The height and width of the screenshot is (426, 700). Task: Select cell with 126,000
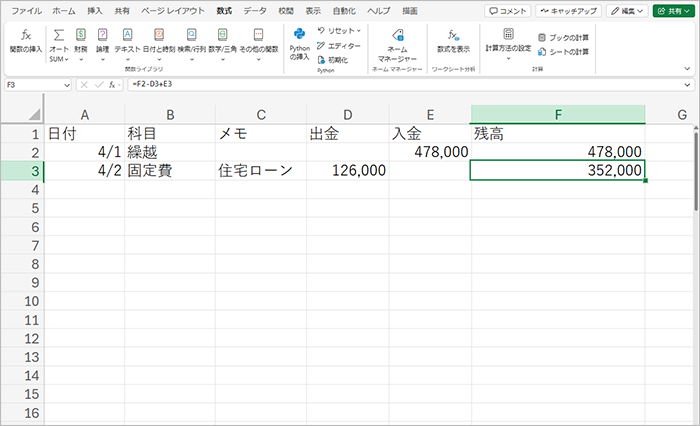click(x=348, y=171)
